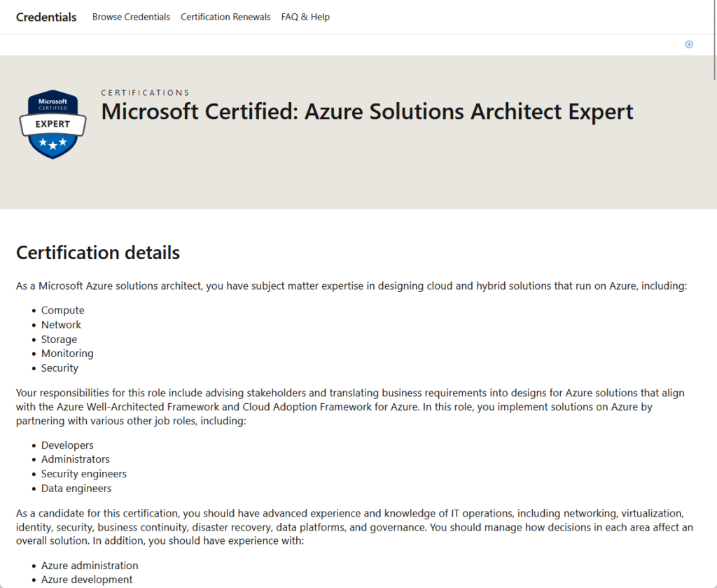Click the paragraph starting 'Your responsibilities for this role'
Image resolution: width=717 pixels, height=588 pixels.
click(350, 407)
